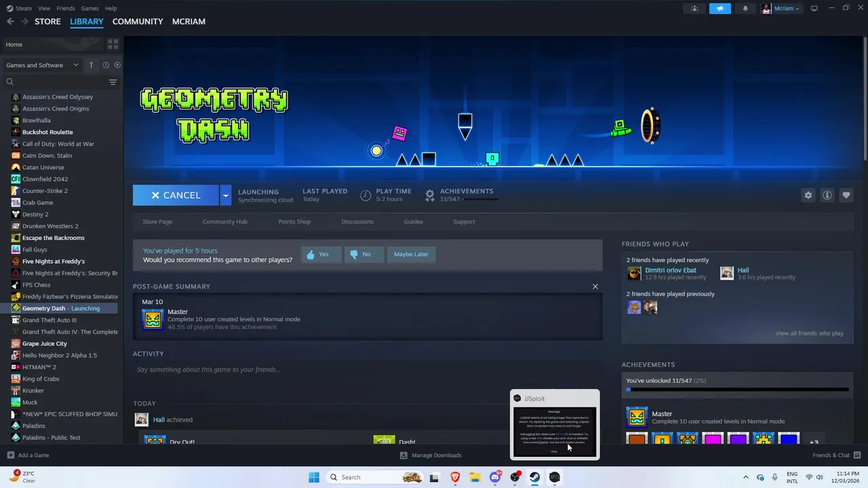The width and height of the screenshot is (868, 488).
Task: Open game settings gear icon
Action: tap(808, 195)
